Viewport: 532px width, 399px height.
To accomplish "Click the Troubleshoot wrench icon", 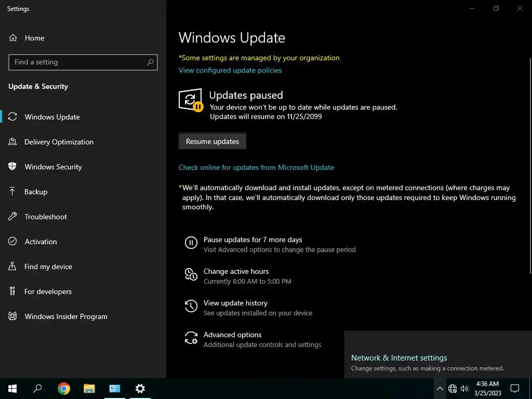I will pos(12,217).
